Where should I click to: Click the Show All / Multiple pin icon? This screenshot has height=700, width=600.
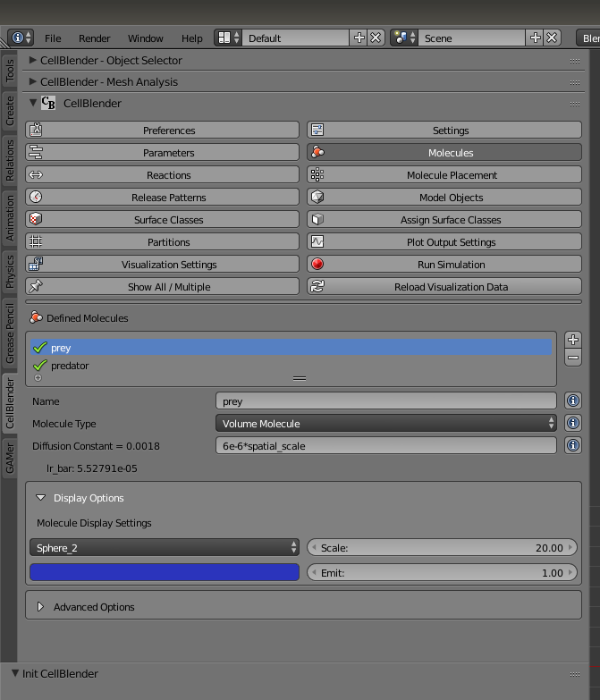36,286
